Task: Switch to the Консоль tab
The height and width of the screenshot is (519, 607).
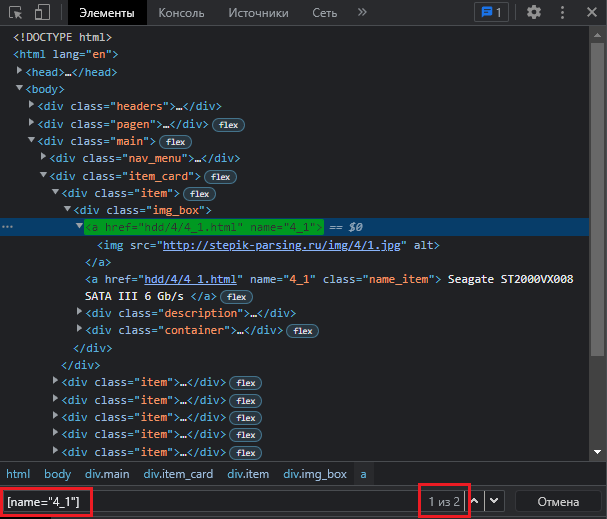Action: point(181,13)
